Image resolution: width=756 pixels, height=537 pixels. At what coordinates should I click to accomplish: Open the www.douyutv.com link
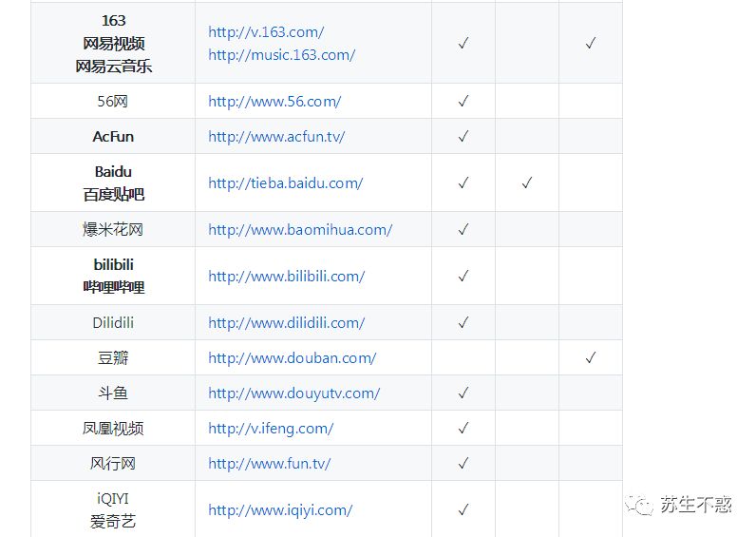click(294, 393)
